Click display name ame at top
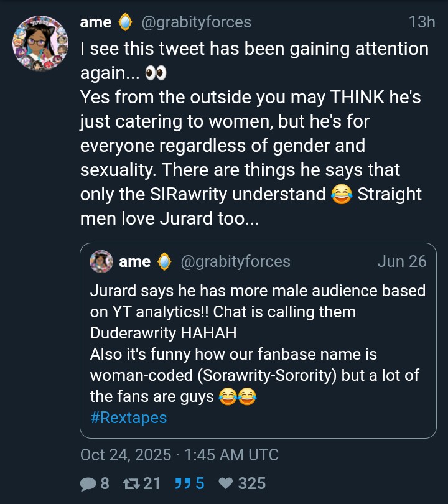 point(96,22)
